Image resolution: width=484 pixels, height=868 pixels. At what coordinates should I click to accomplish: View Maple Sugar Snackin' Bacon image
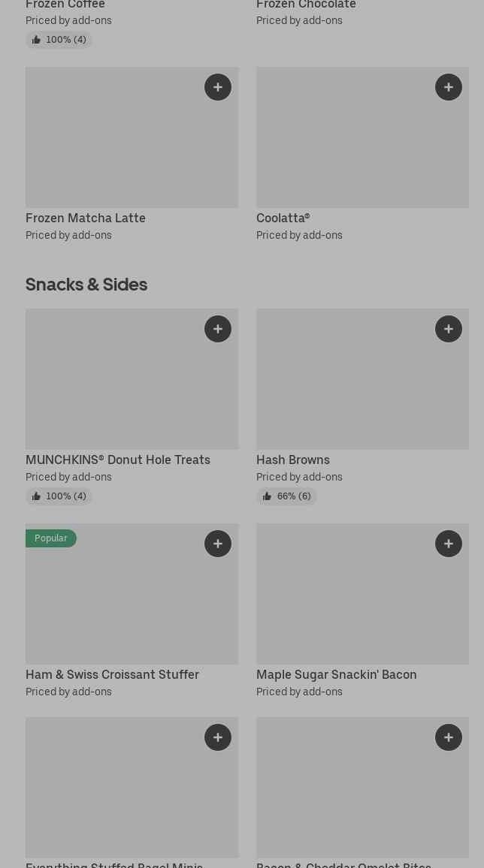point(362,601)
